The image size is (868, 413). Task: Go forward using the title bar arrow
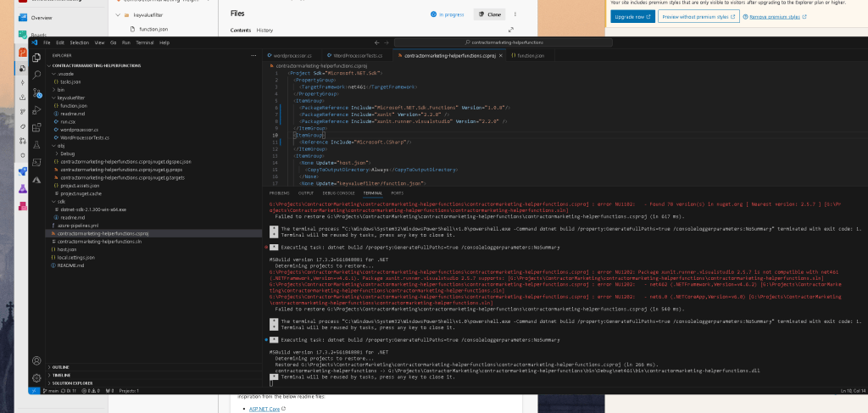click(387, 42)
